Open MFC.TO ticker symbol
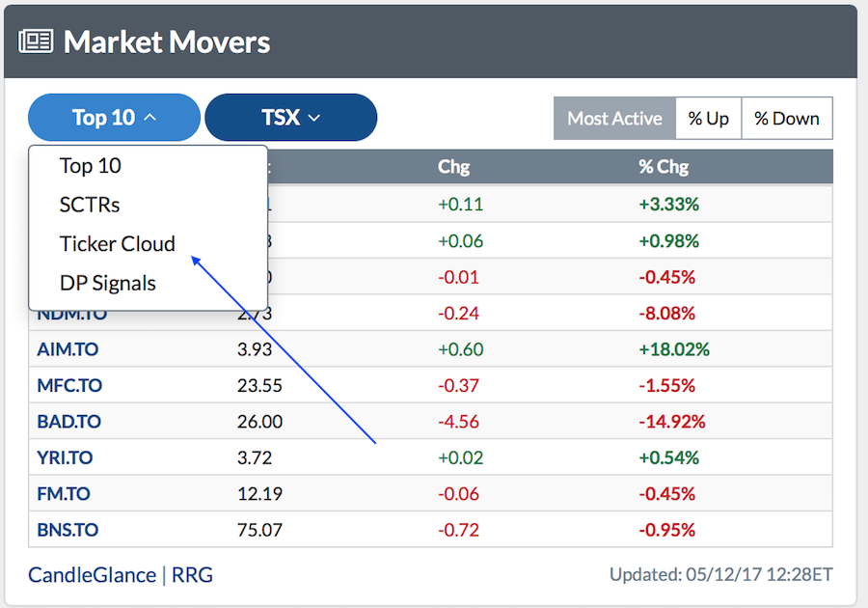 point(69,385)
